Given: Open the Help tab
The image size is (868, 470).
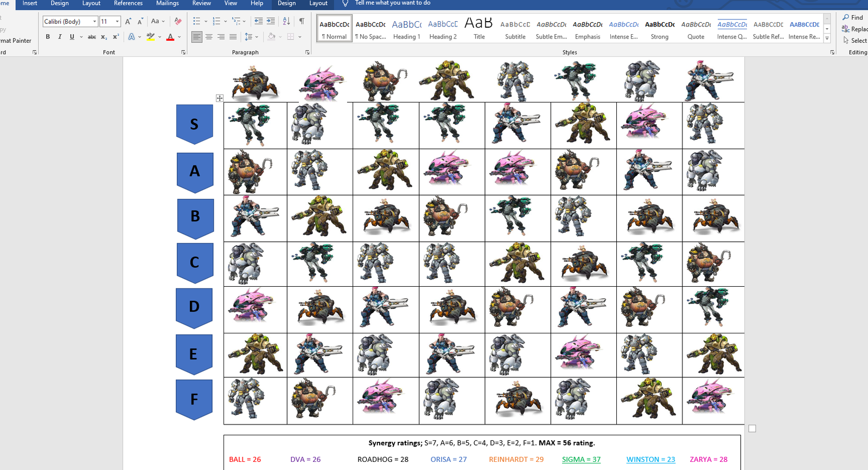Looking at the screenshot, I should [x=257, y=3].
